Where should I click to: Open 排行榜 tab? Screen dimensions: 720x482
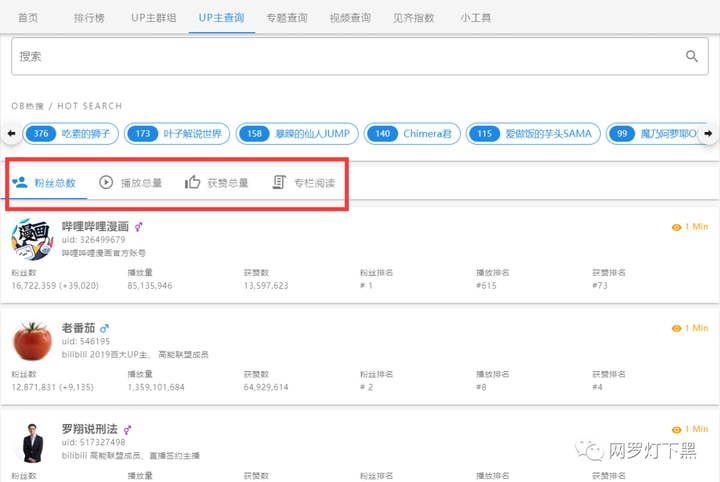click(x=89, y=17)
